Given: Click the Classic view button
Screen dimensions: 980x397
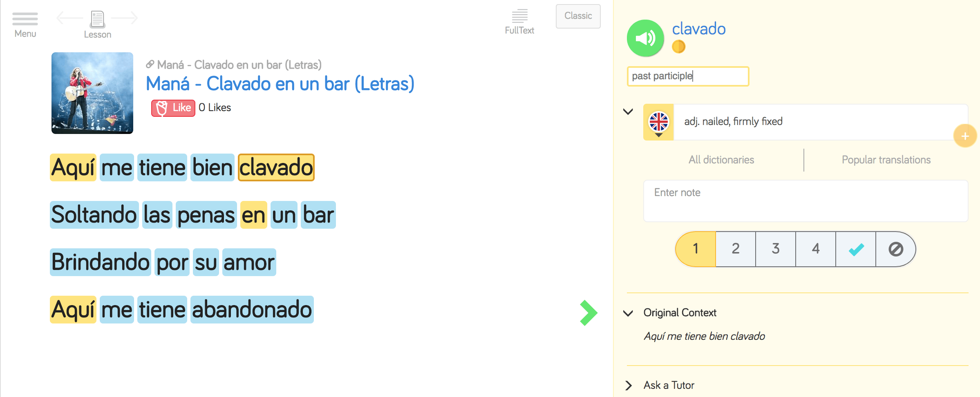Looking at the screenshot, I should point(578,16).
